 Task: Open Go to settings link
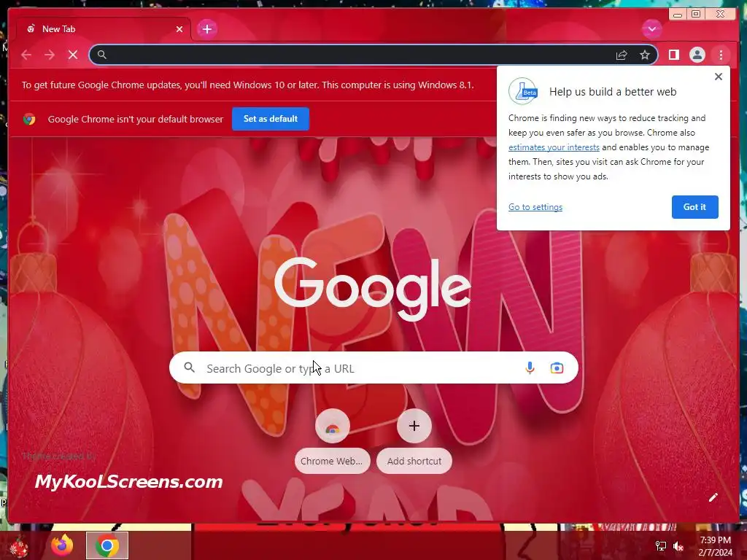[535, 207]
